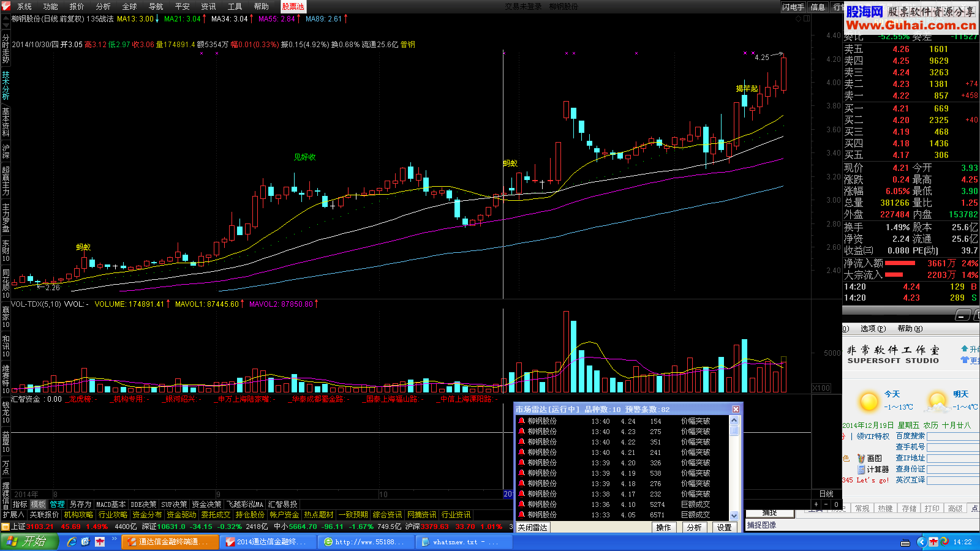Open the 分析 menu
Screen dimensions: 980x551
click(x=104, y=7)
